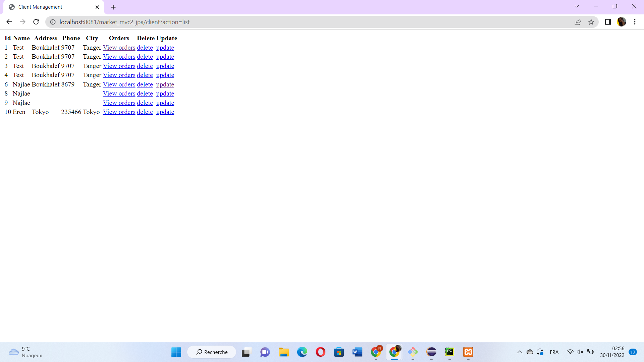Delete client with Id 6

pos(145,84)
